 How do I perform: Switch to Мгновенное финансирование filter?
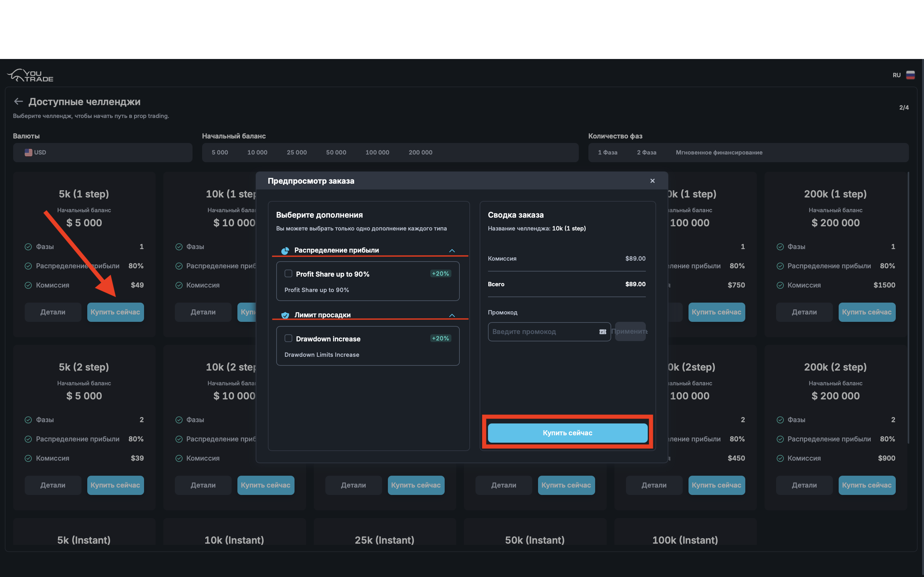point(719,152)
